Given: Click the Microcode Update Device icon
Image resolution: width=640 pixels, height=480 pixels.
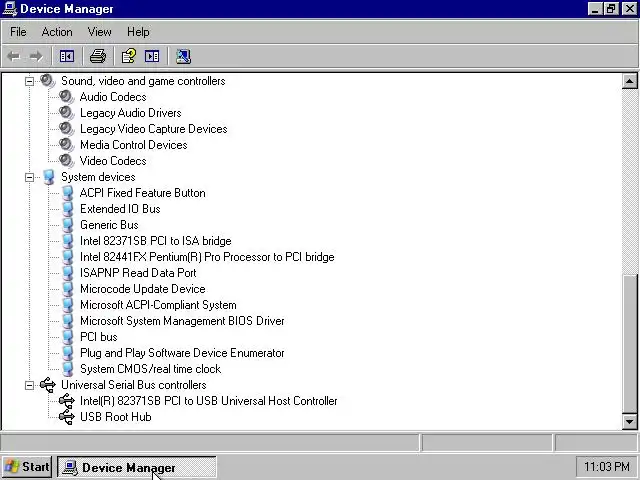Looking at the screenshot, I should [x=68, y=289].
